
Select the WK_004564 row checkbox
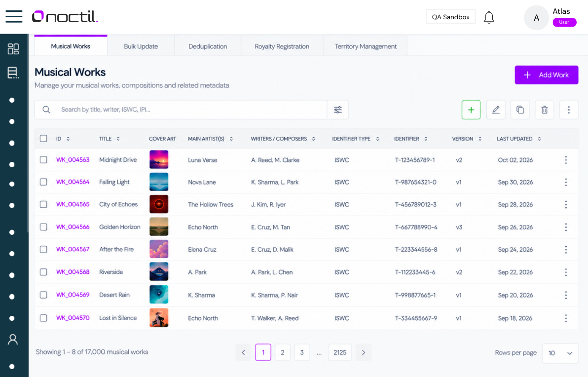point(43,182)
